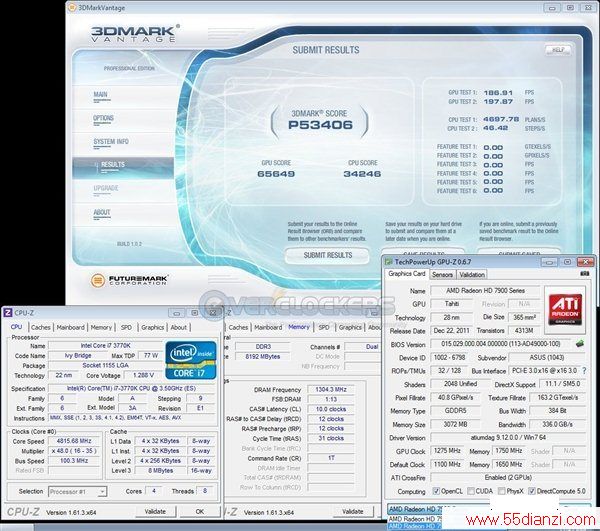
Task: Click Validate in the rear CPU-Z window
Action: tap(352, 511)
